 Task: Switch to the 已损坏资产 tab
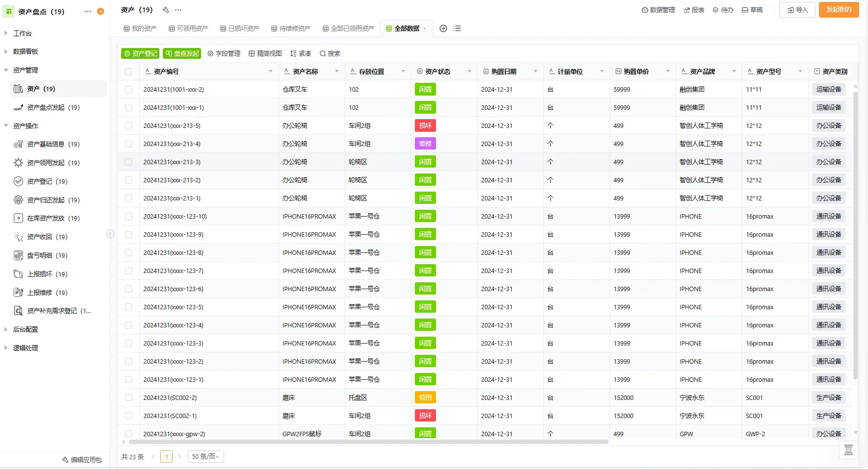coord(239,28)
